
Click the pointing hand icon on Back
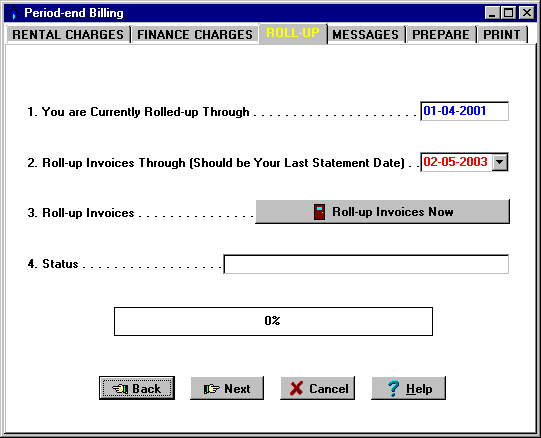coord(120,389)
